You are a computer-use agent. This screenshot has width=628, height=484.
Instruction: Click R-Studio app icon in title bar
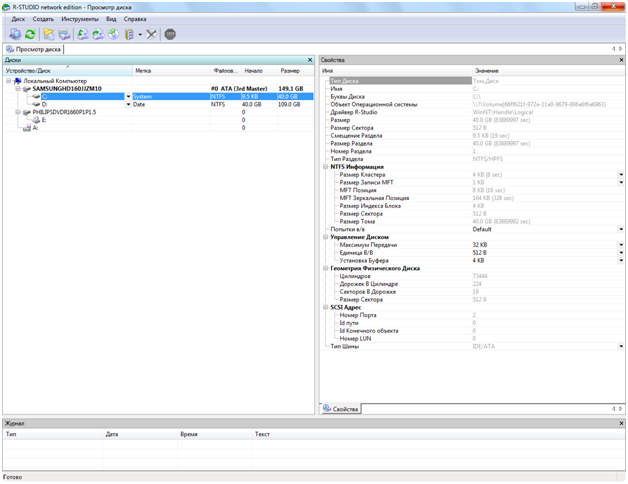click(x=6, y=7)
